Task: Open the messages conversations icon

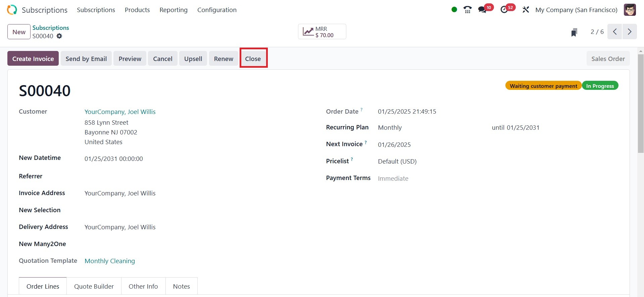Action: tap(482, 10)
